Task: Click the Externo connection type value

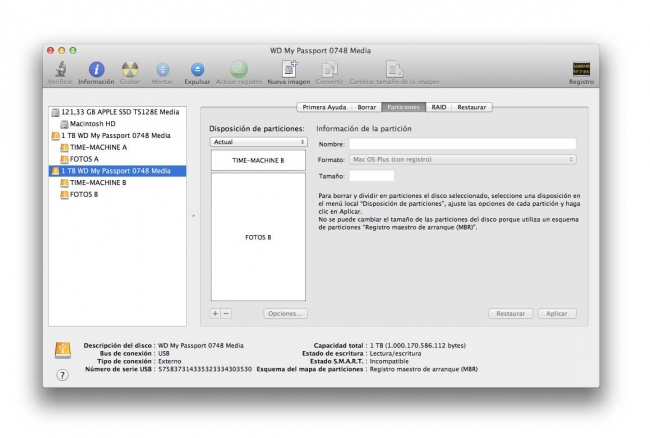Action: pos(170,361)
